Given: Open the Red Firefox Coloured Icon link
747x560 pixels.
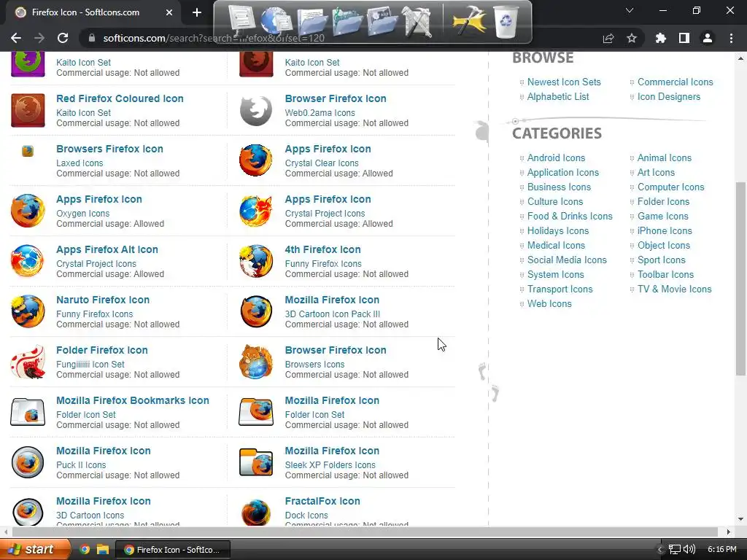Looking at the screenshot, I should click(120, 98).
